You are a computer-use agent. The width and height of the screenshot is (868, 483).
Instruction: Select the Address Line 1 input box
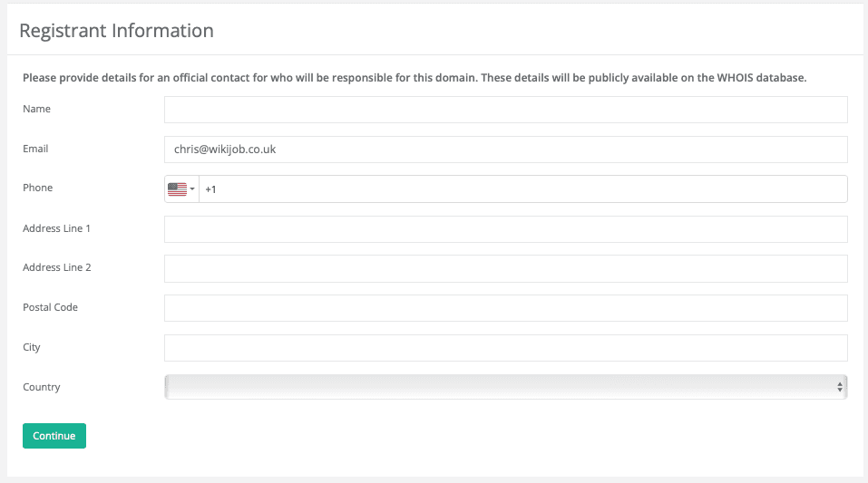(505, 229)
